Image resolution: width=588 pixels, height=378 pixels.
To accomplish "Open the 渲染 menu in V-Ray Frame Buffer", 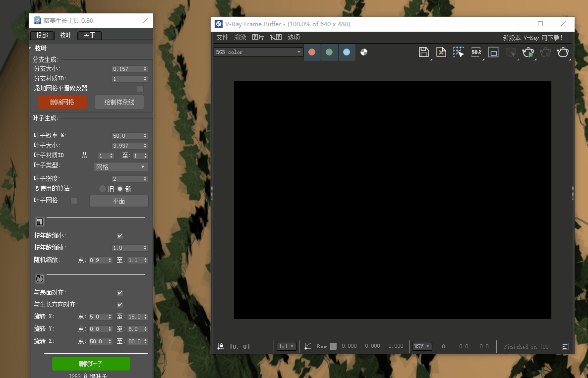I will coord(240,38).
